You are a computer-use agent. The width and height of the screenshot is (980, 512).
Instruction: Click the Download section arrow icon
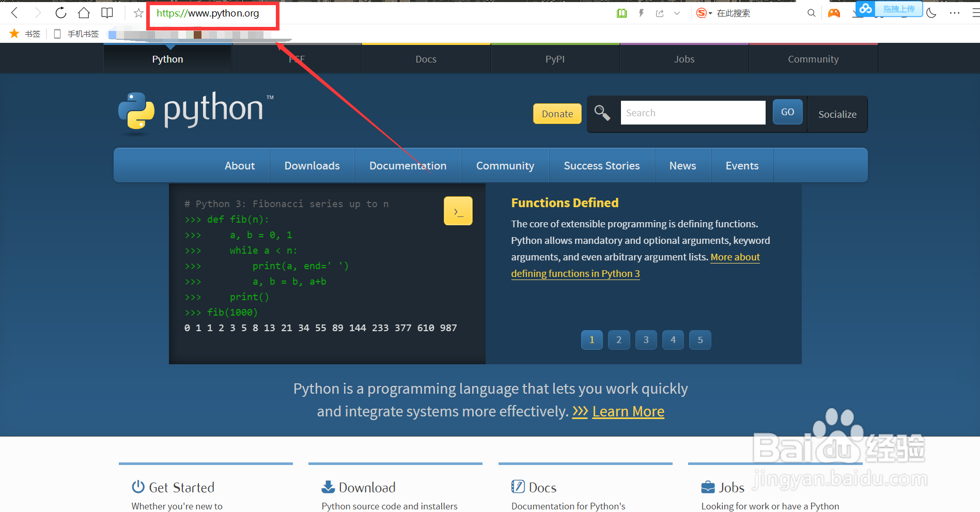328,487
